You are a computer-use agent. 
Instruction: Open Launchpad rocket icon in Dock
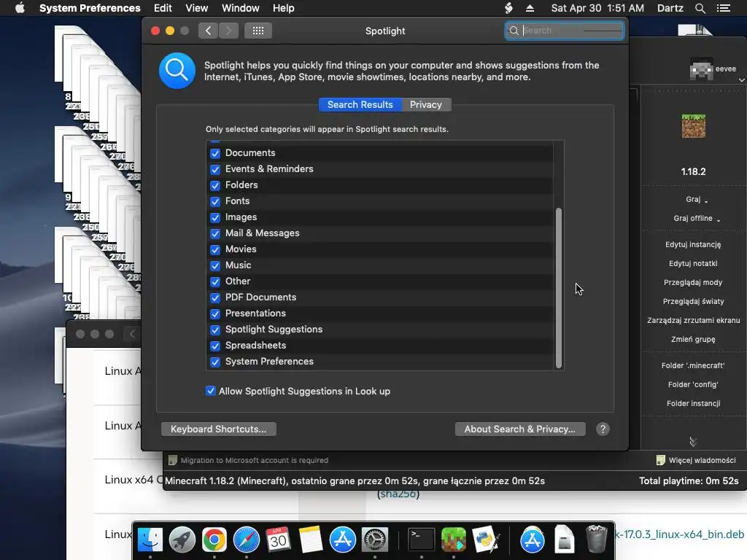[182, 540]
